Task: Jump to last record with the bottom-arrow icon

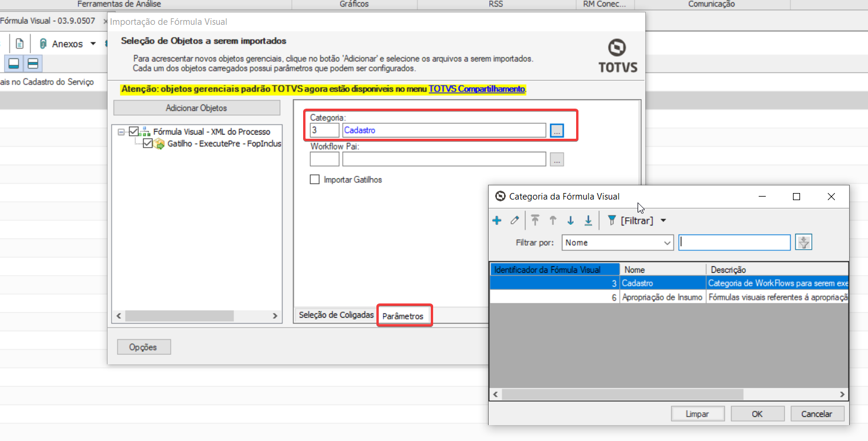Action: (589, 220)
